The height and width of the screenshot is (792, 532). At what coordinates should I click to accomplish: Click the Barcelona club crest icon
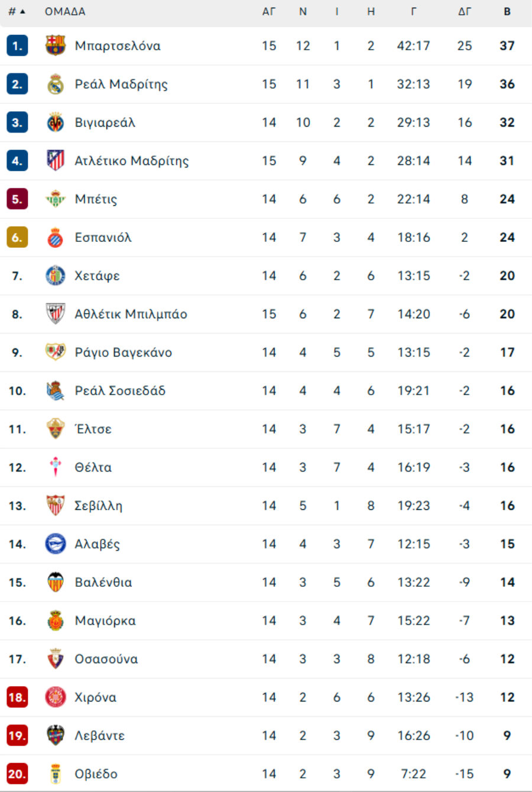tap(56, 46)
